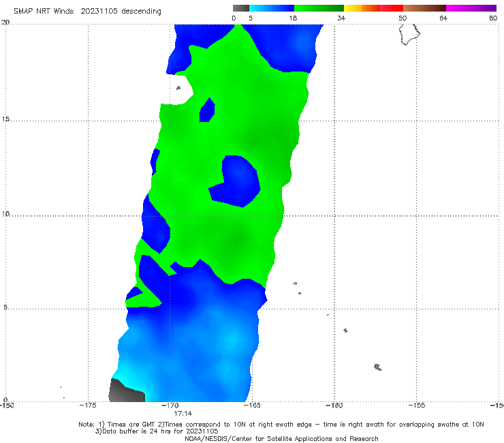This screenshot has height=443, width=504.
Task: Click the latitude label '5' on the left axis
Action: point(5,307)
